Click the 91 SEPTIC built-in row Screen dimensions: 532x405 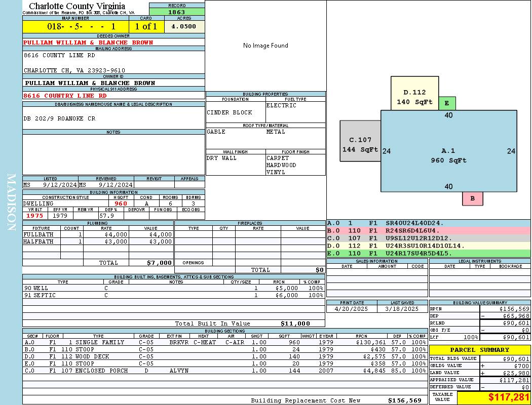(x=174, y=295)
